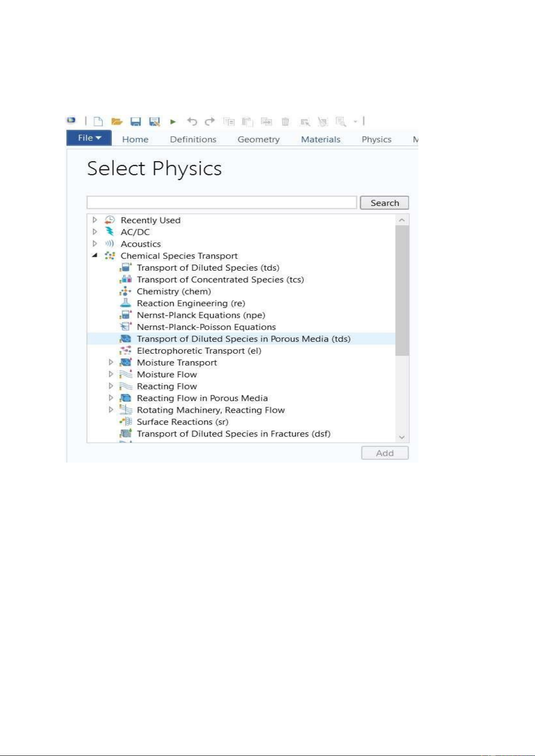Expand the Recently Used node

[95, 220]
